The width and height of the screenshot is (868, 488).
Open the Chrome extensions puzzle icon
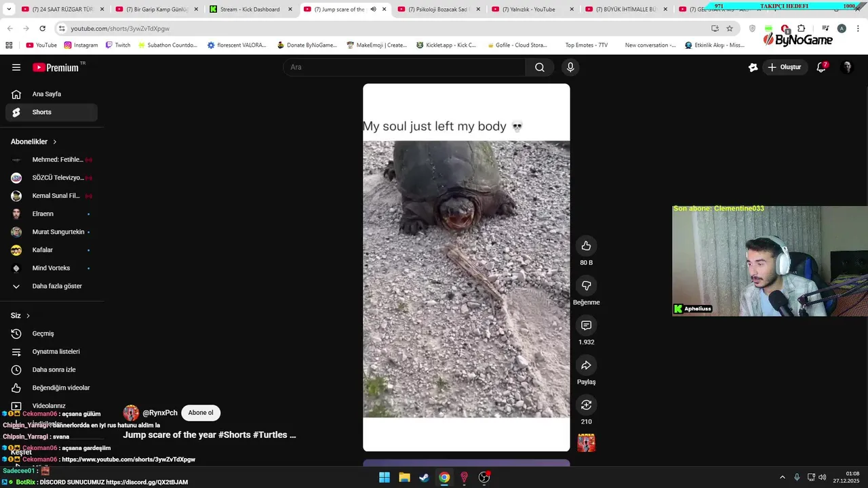point(801,28)
